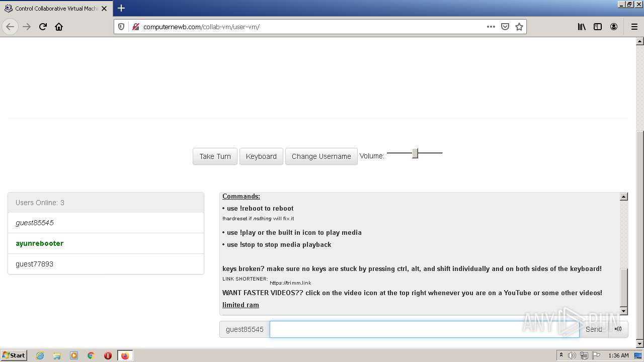Click chat box scroll down arrow
This screenshot has width=644, height=362.
(x=624, y=311)
